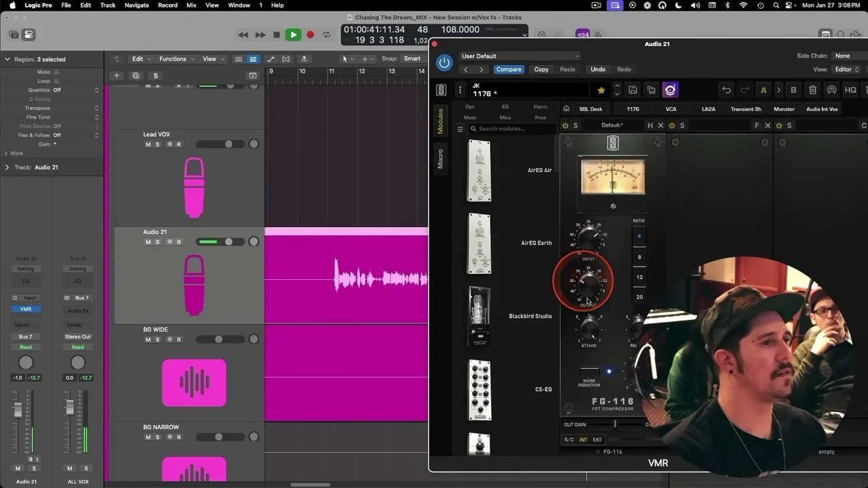
Task: Click the Slate Digital logo icon
Action: point(441,90)
